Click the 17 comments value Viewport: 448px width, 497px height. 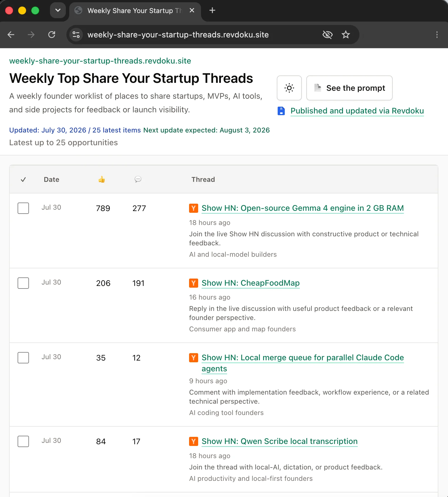[x=136, y=442]
